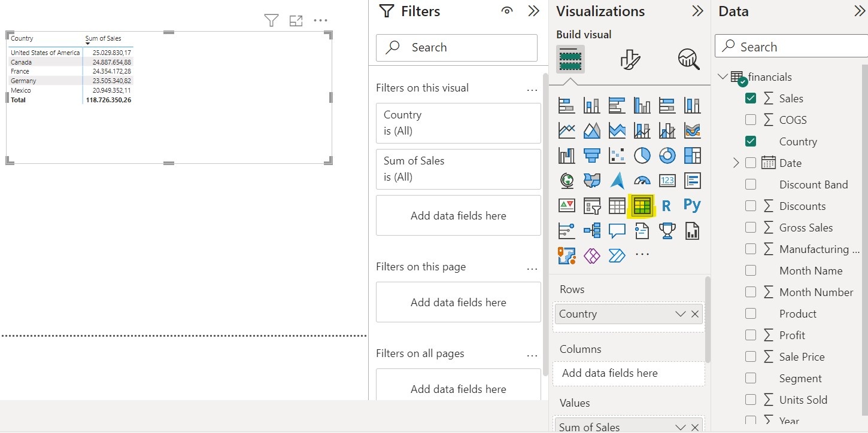Collapse the financials table
This screenshot has height=433, width=868.
tap(723, 77)
